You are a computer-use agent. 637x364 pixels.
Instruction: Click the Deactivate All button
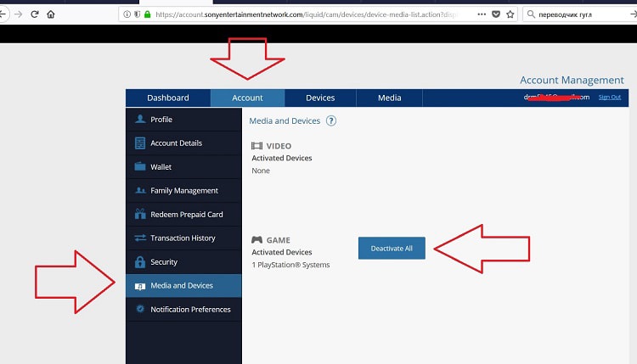tap(392, 248)
